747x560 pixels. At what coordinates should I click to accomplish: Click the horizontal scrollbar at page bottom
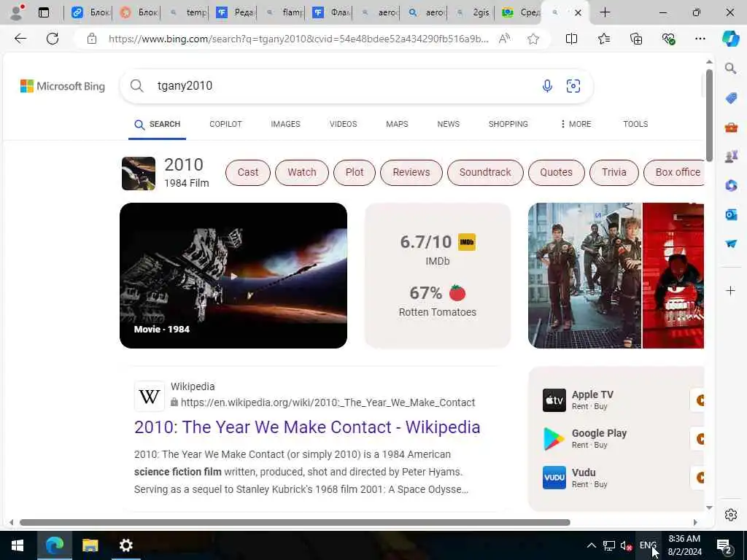click(x=295, y=522)
